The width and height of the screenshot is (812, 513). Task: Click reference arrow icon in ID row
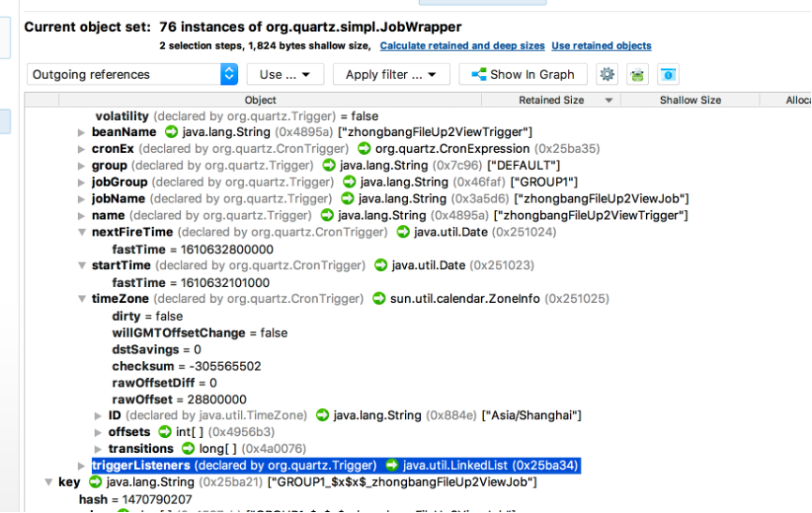point(323,415)
